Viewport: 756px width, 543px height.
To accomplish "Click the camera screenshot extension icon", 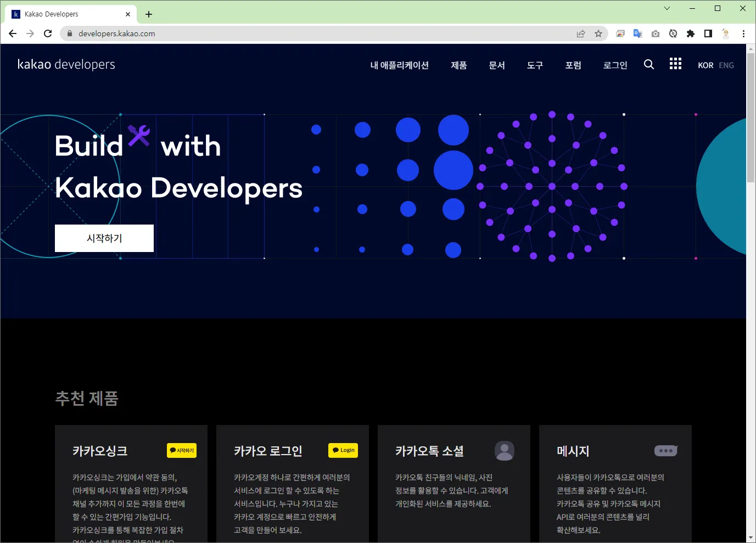I will (x=656, y=33).
